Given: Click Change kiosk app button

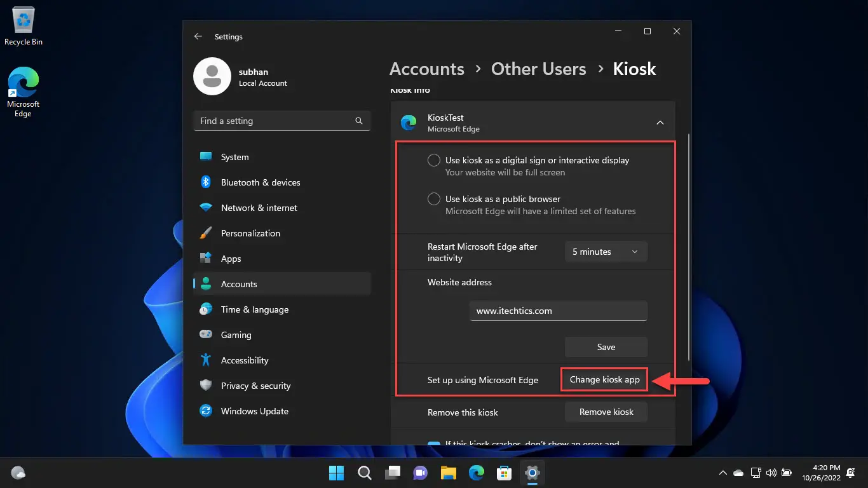Looking at the screenshot, I should [604, 379].
